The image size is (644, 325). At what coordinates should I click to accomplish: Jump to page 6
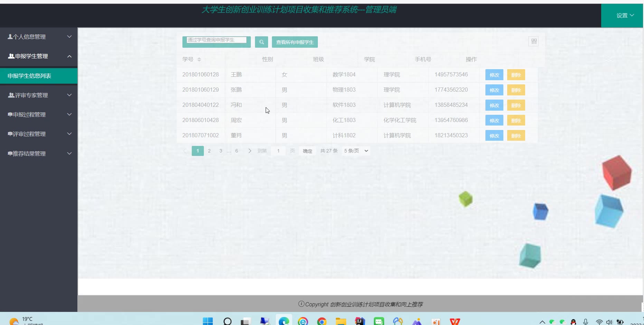pos(237,151)
